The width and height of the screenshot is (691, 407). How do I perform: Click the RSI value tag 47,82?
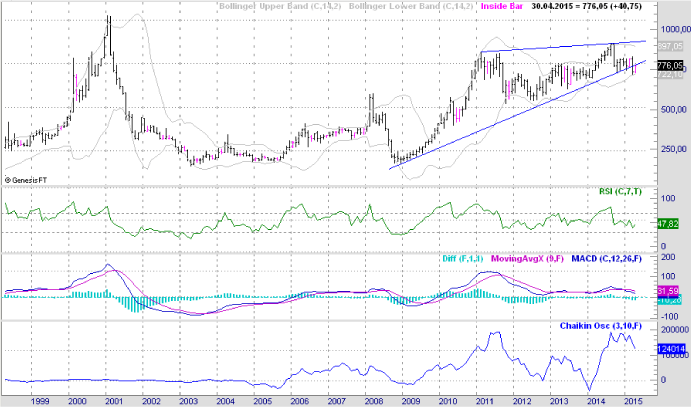pos(668,226)
